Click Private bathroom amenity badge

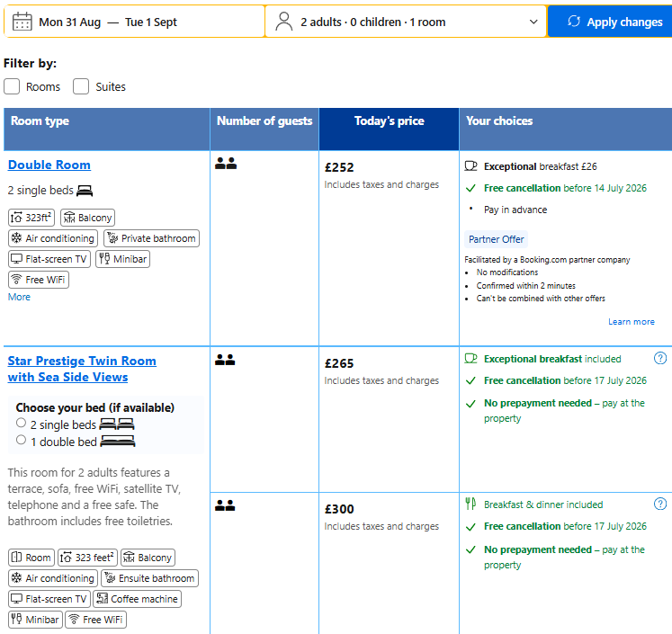[x=152, y=238]
